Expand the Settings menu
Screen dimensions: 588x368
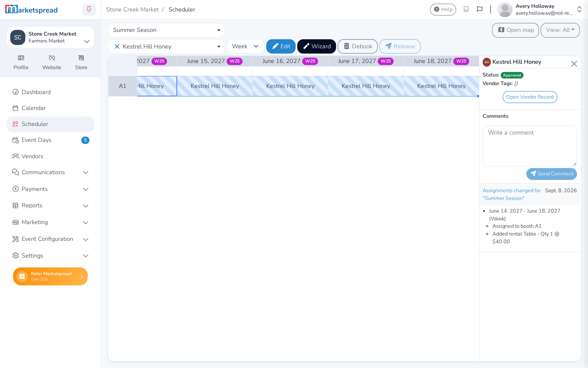coord(51,256)
